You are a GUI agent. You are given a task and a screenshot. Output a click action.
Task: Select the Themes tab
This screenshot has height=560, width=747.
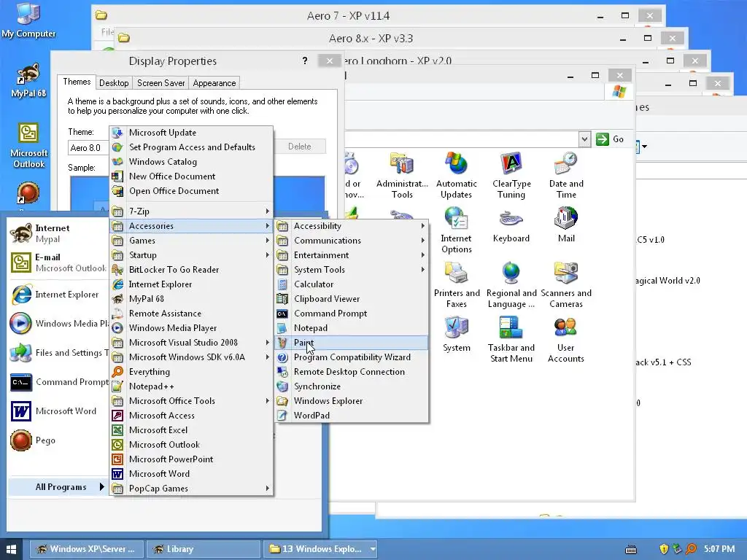[77, 82]
